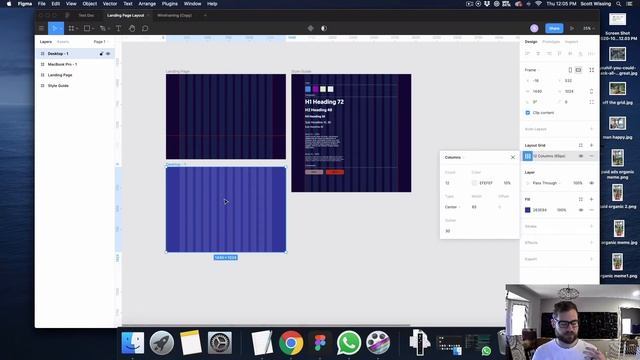Add a new fill
640x360 pixels.
(591, 199)
